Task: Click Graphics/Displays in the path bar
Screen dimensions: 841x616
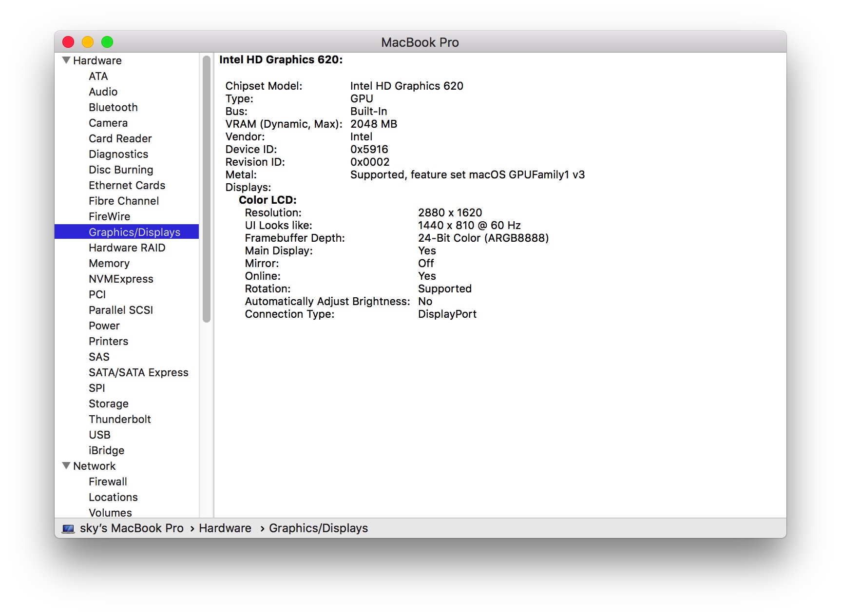Action: [318, 528]
